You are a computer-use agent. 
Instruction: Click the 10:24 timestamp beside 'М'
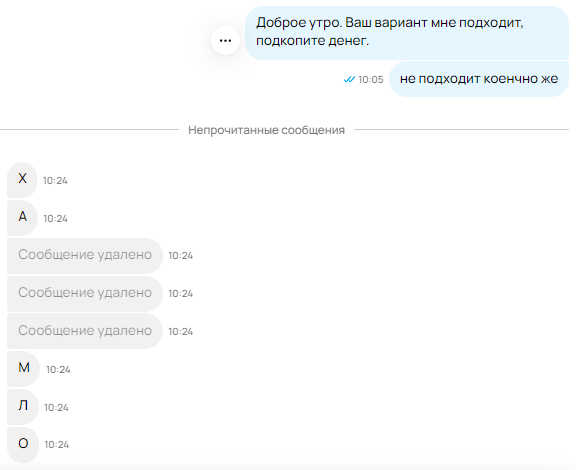pos(58,369)
